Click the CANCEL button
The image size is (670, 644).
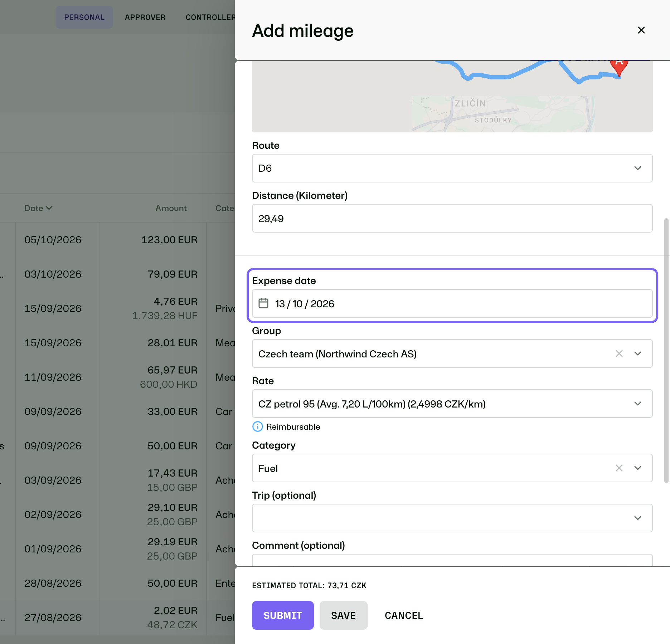404,615
